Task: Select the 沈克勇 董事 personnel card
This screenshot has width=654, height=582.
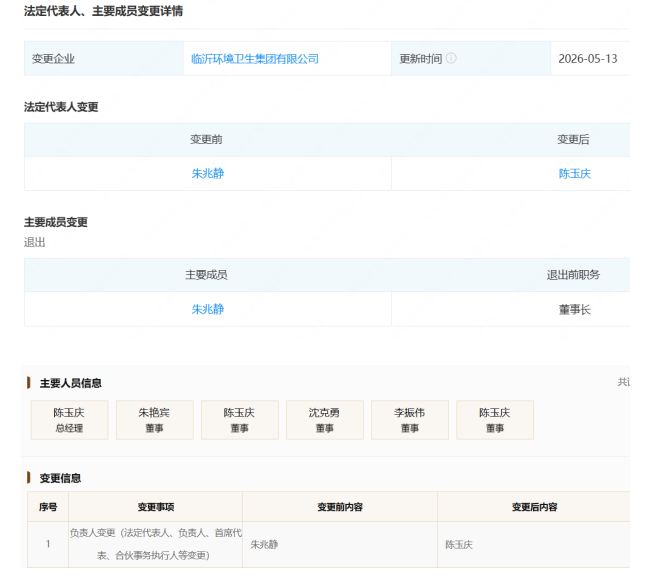Action: (324, 420)
